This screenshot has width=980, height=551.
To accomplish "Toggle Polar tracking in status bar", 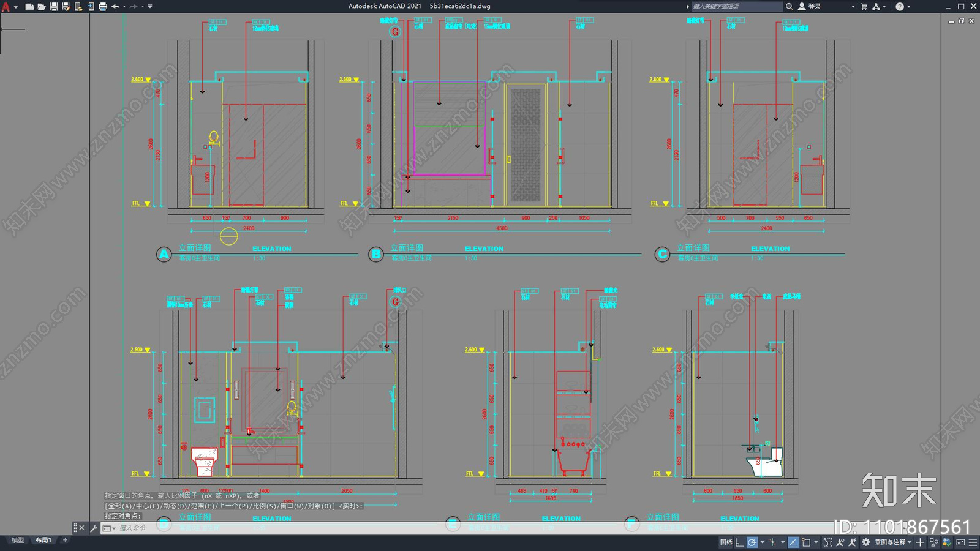I will click(752, 542).
